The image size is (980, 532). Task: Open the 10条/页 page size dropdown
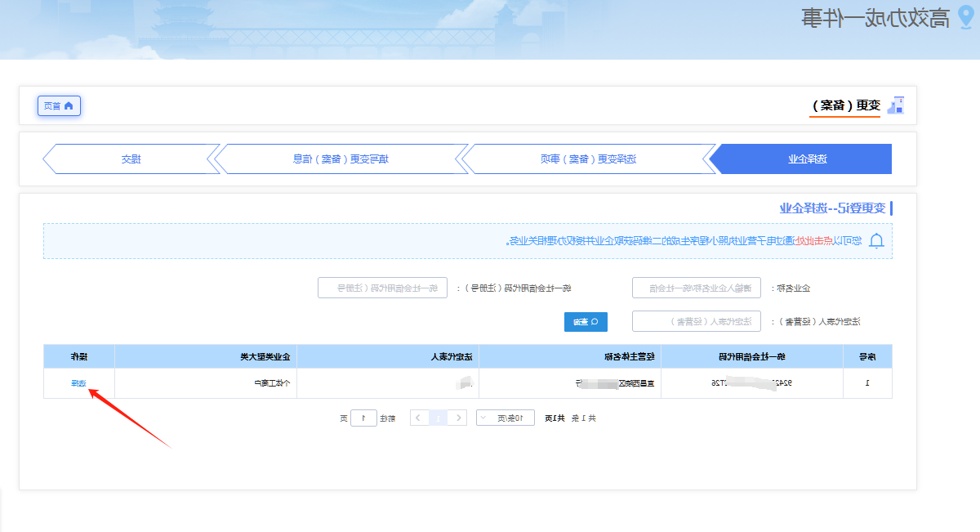tap(505, 418)
